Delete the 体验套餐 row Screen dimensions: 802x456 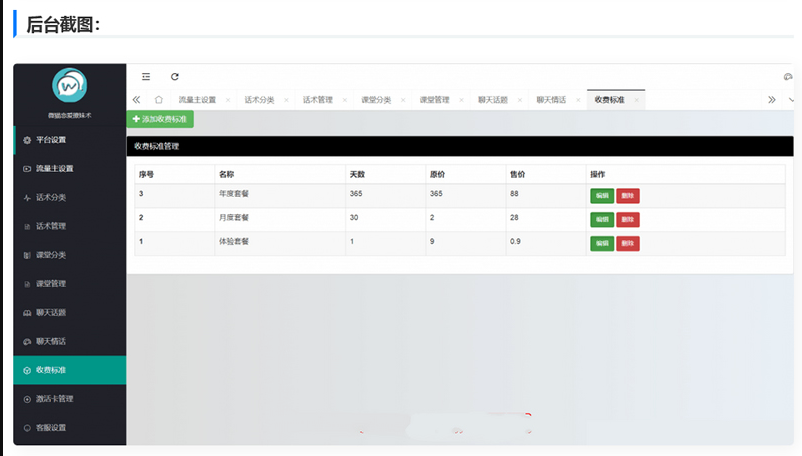coord(628,243)
